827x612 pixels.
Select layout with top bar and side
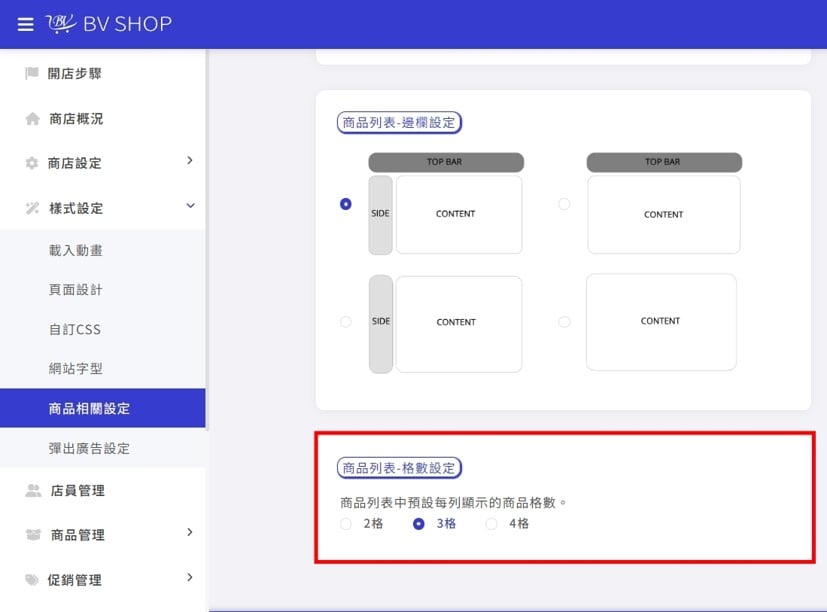(345, 204)
